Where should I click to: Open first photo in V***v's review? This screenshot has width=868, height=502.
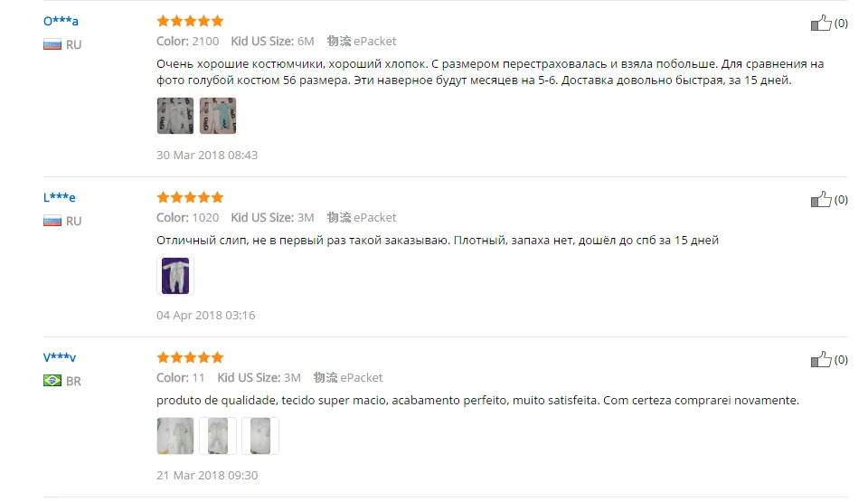coord(175,436)
